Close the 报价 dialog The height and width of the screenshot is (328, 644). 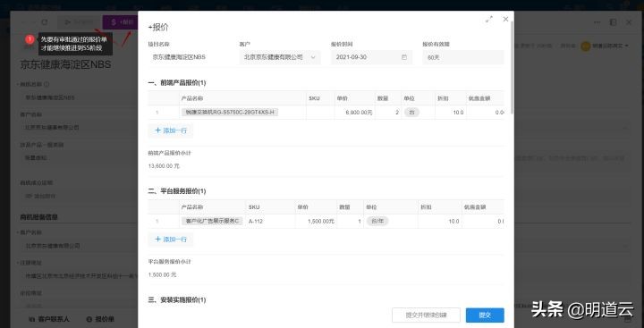point(505,19)
